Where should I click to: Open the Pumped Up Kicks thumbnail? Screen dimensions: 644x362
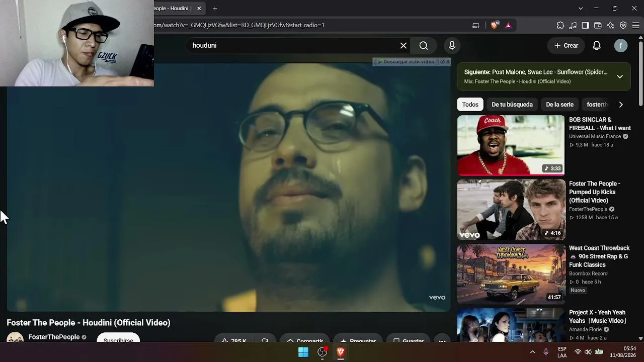[511, 210]
